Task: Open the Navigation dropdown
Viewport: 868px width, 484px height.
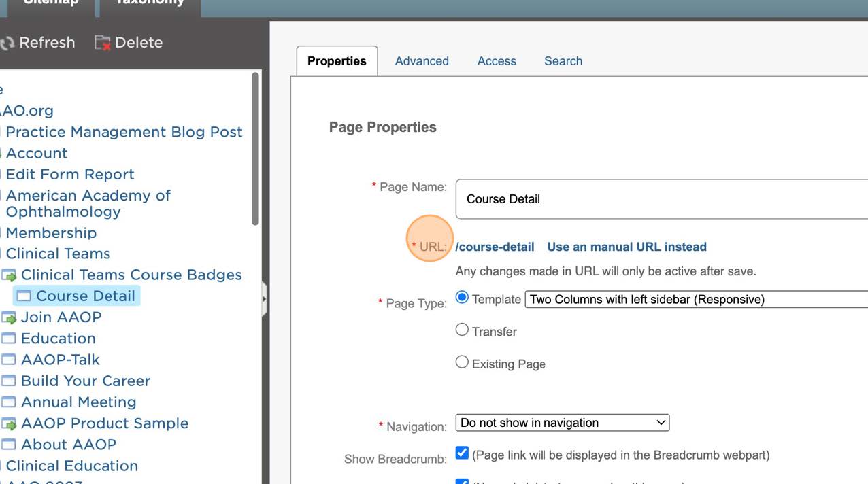Action: tap(563, 423)
